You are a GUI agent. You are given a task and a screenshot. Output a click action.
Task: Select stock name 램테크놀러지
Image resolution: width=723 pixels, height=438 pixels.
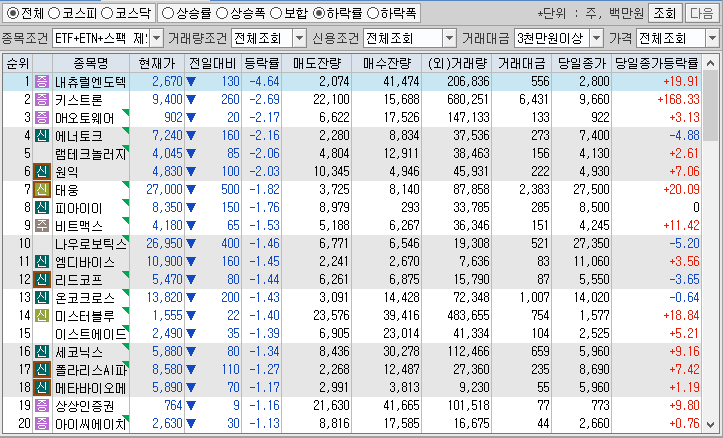coord(90,154)
